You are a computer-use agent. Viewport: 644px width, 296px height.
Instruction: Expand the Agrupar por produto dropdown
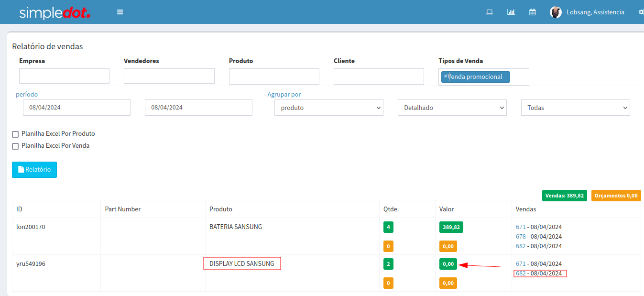(x=328, y=108)
